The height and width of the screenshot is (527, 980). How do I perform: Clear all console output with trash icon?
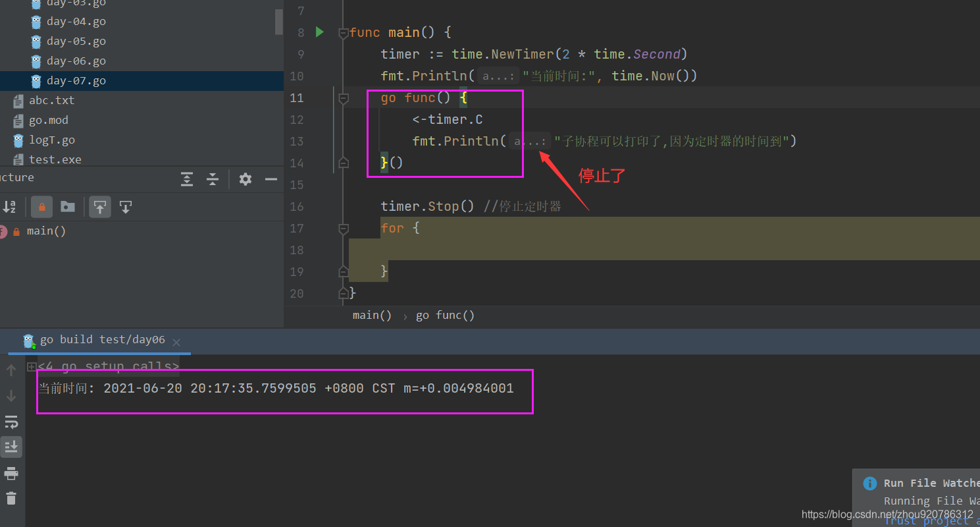[x=11, y=498]
